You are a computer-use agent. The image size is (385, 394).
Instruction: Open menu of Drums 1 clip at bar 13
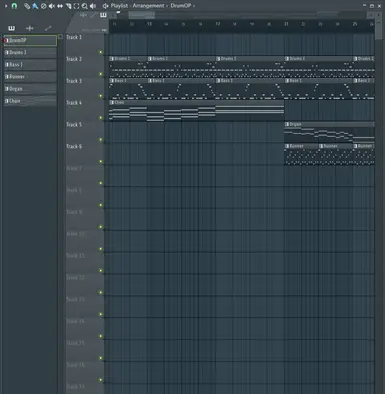150,59
